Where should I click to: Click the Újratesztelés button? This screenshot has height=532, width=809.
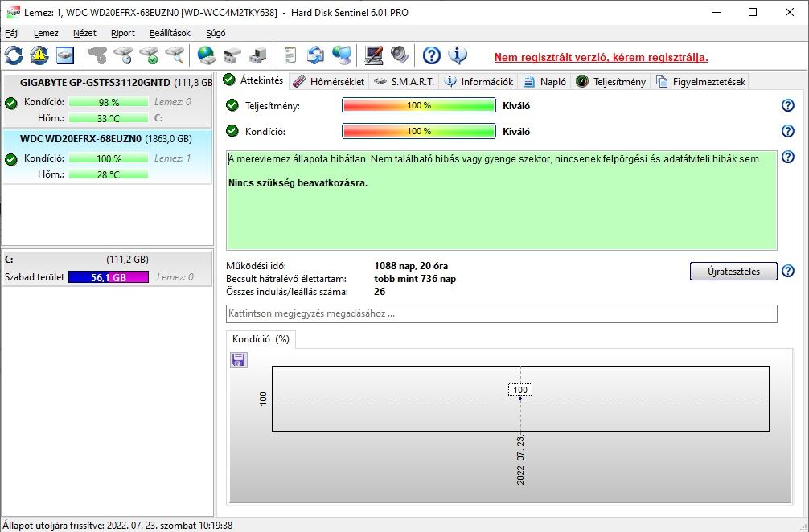tap(733, 271)
